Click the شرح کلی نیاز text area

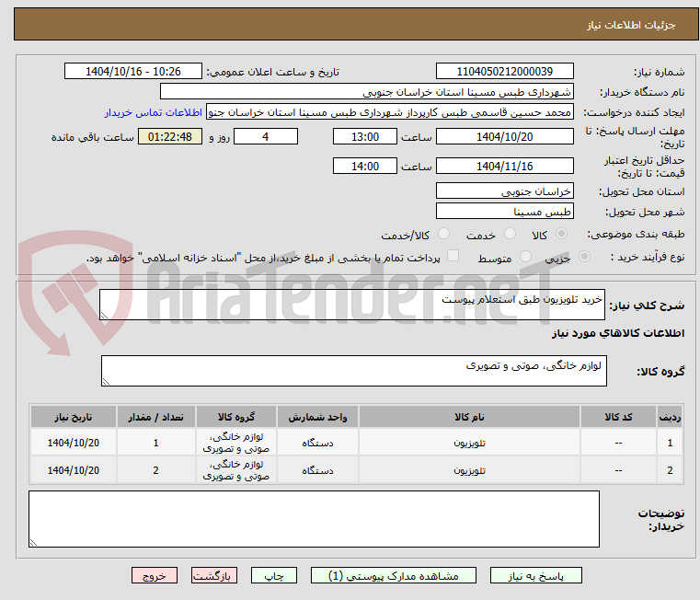click(352, 305)
